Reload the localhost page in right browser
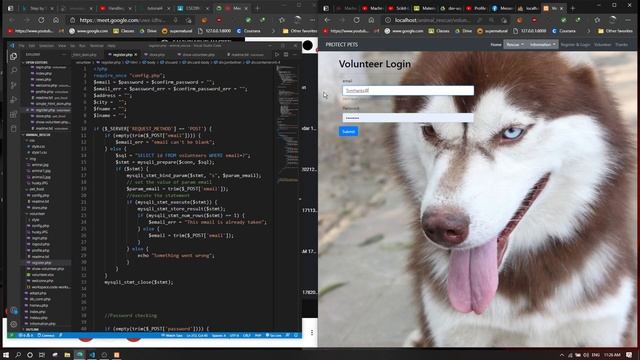Viewport: 640px width, 360px height. click(356, 20)
